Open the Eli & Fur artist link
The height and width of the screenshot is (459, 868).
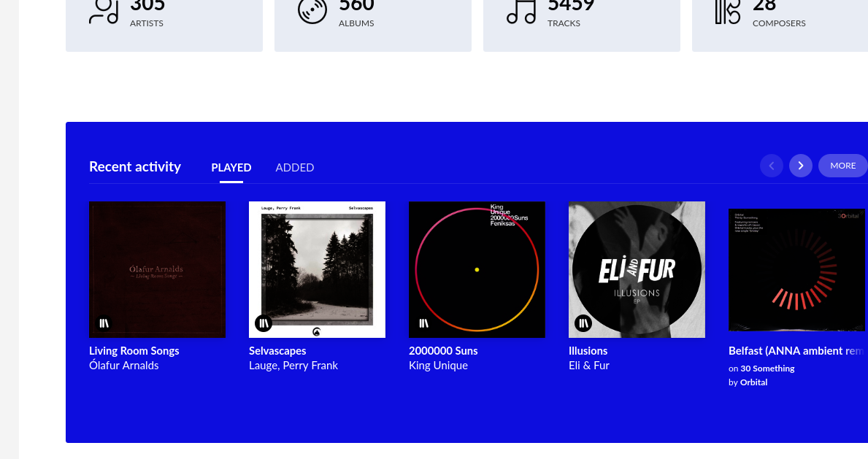click(x=589, y=366)
